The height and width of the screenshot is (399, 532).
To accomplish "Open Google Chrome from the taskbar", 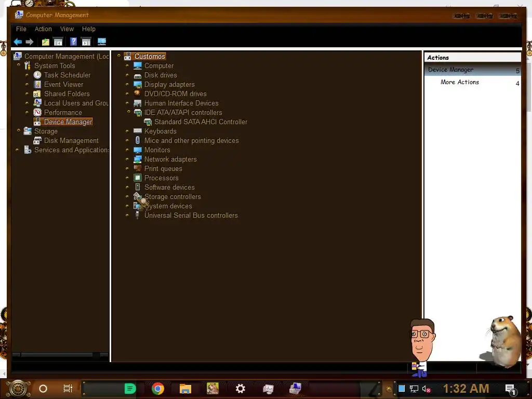I will coord(158,389).
